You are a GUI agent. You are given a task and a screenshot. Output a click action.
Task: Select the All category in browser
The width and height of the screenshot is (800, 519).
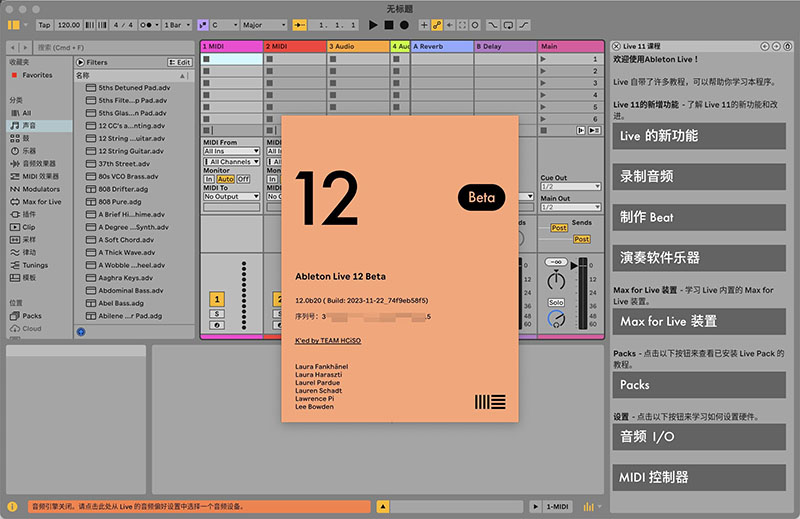(x=27, y=113)
